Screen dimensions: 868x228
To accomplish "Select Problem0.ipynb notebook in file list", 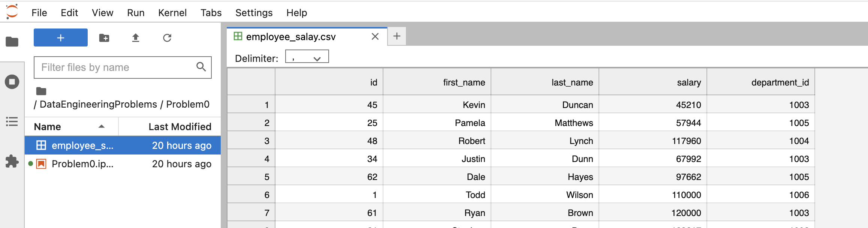I will pos(82,164).
